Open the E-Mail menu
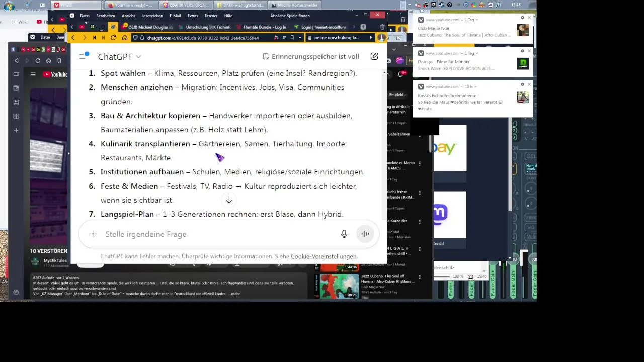The height and width of the screenshot is (362, 644). tap(176, 16)
